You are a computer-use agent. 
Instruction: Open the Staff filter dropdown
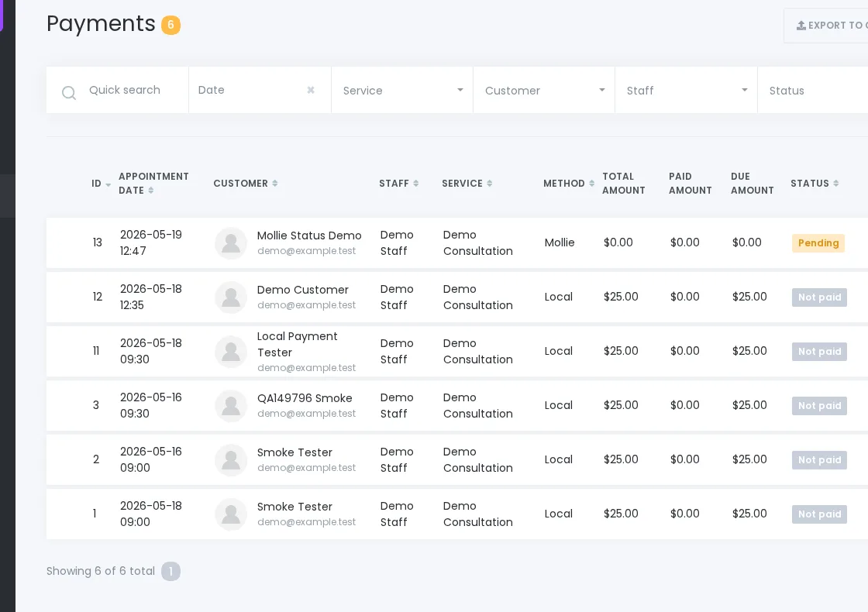point(687,90)
